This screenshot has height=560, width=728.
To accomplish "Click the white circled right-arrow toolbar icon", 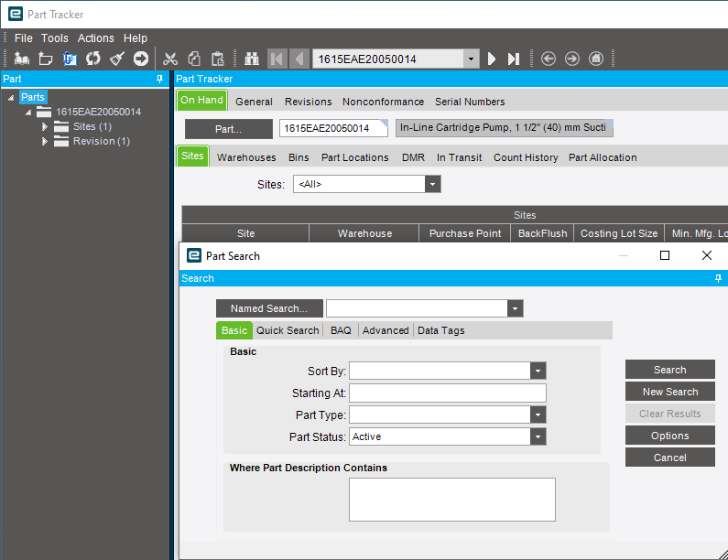I will [141, 59].
